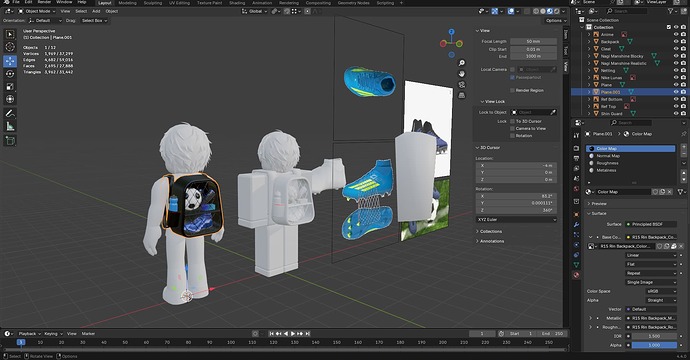Adjust the Alpha 1.000 slider
This screenshot has height=360, width=690.
coord(654,345)
